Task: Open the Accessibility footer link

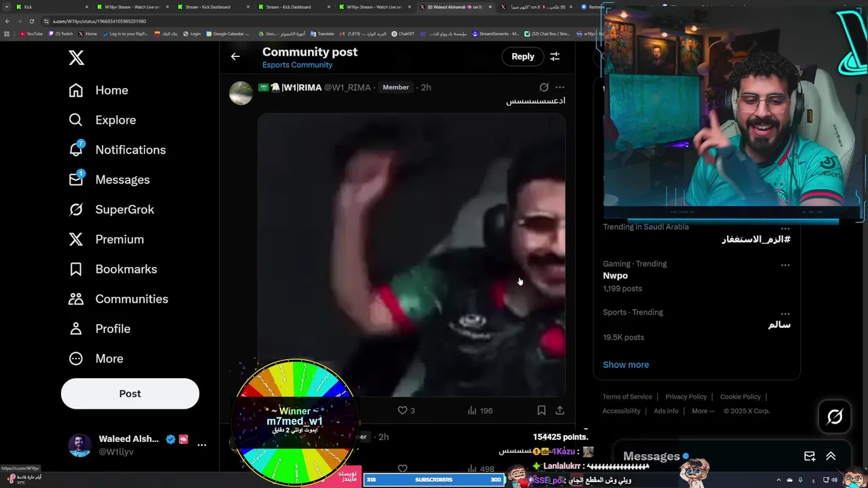Action: click(621, 411)
